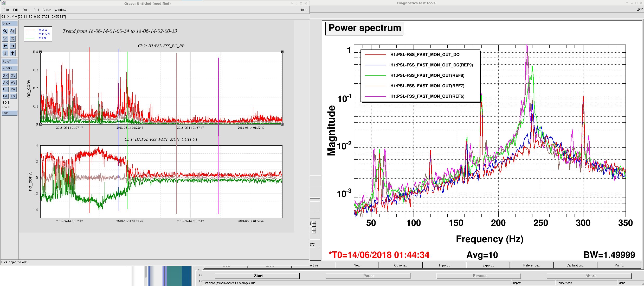Open the Reference... dialog button
This screenshot has height=286, width=644.
tap(531, 265)
